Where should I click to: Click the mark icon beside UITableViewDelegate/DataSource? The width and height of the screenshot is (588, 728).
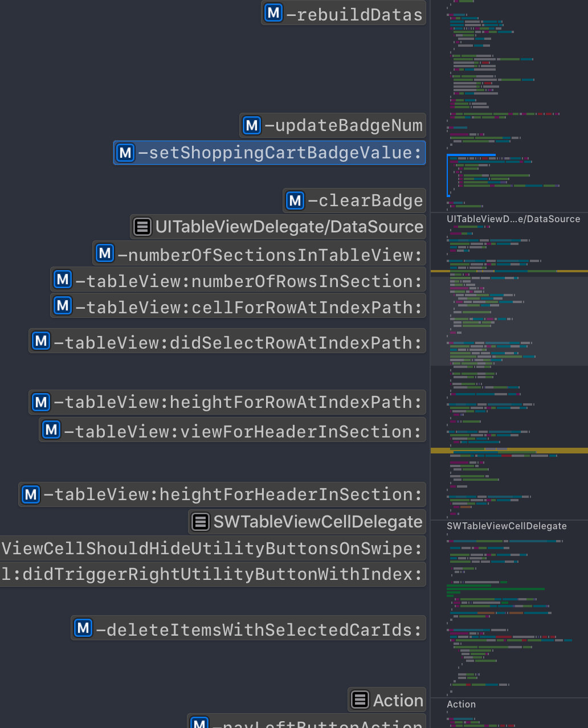(x=142, y=227)
